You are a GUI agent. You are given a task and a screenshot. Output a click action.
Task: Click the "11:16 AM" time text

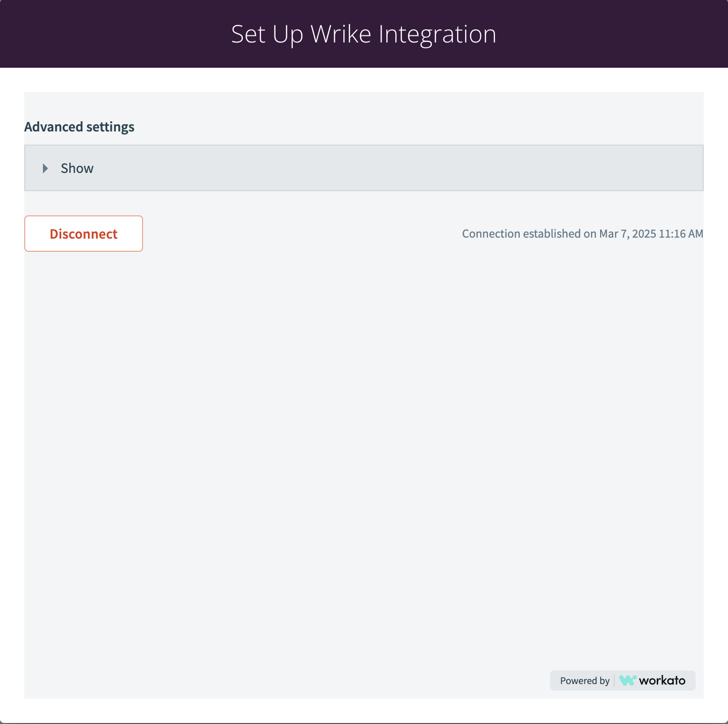pos(681,234)
